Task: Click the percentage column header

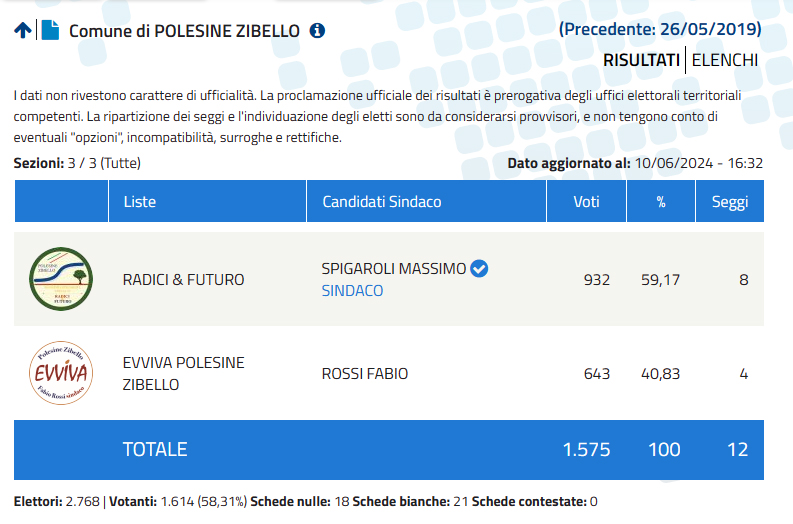Action: 661,201
